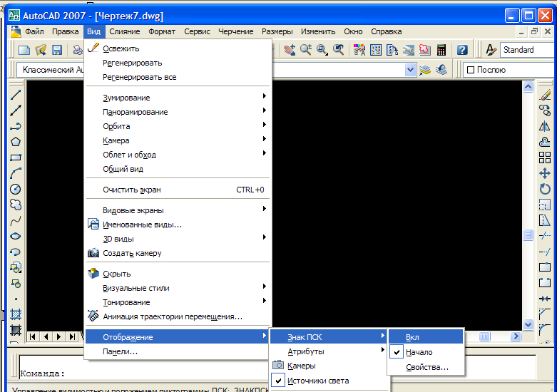Screen dimensions: 557x392
Task: Open the QuickCalc calculator icon
Action: pos(441,50)
